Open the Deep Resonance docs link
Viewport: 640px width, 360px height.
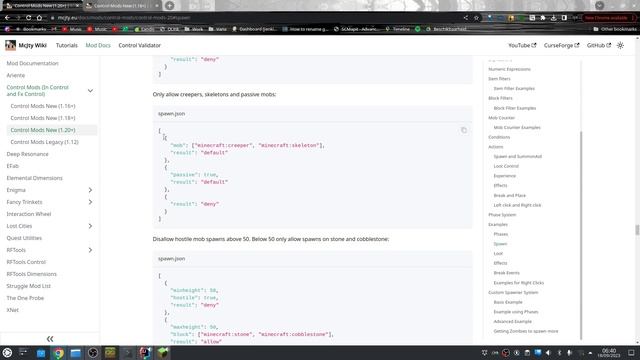coord(27,154)
